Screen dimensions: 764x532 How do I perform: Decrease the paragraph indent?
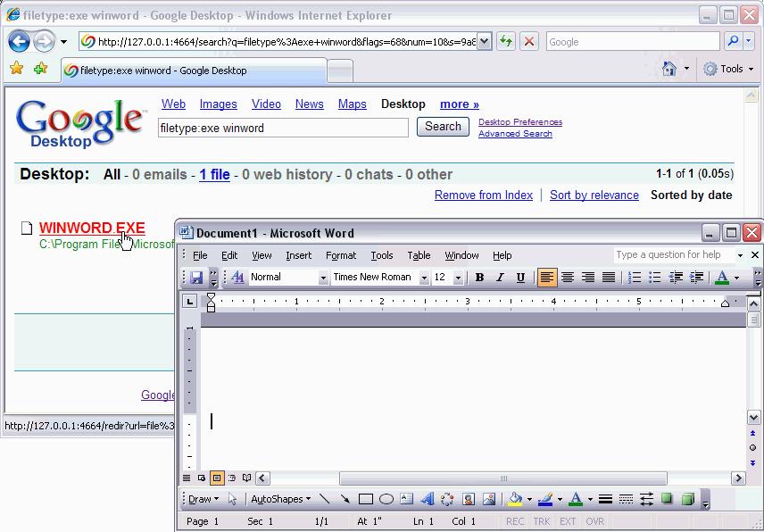(676, 278)
